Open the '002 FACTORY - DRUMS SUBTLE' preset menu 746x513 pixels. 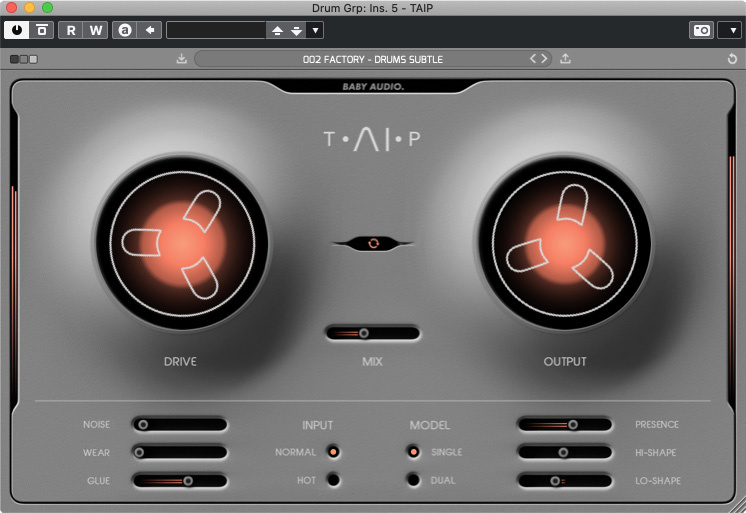(x=373, y=59)
